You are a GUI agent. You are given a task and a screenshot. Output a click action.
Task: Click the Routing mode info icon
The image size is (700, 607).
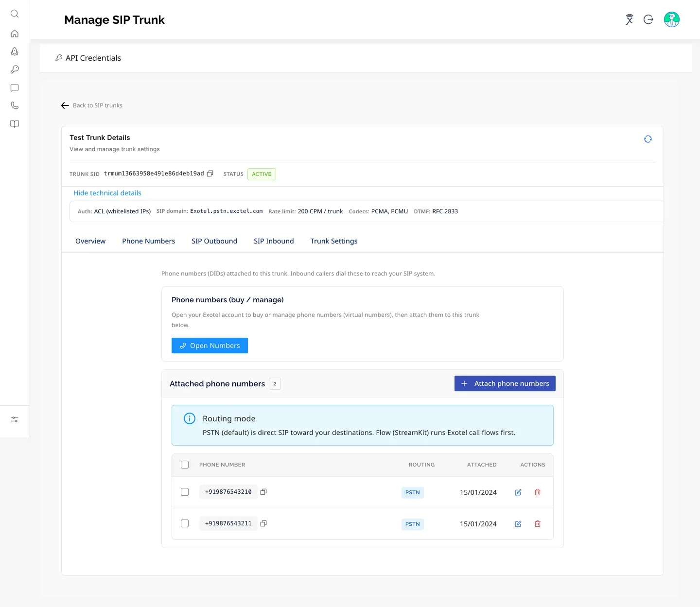point(190,418)
